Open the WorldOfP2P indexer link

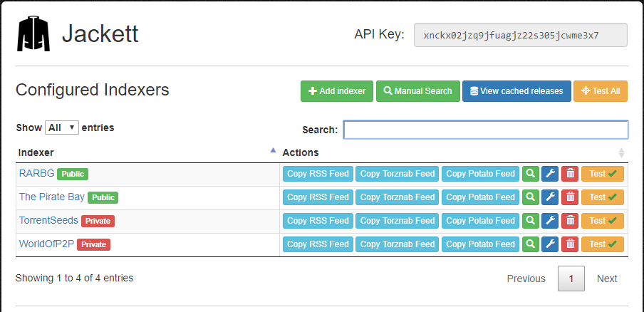click(x=46, y=244)
